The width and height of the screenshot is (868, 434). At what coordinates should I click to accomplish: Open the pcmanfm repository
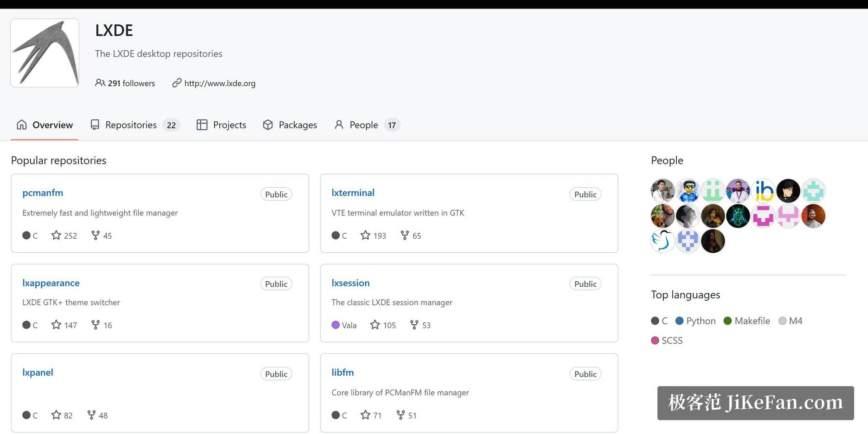43,193
